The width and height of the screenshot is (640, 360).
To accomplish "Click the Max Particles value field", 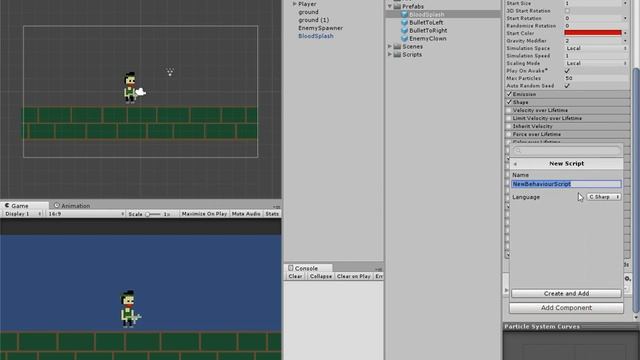I will [596, 78].
